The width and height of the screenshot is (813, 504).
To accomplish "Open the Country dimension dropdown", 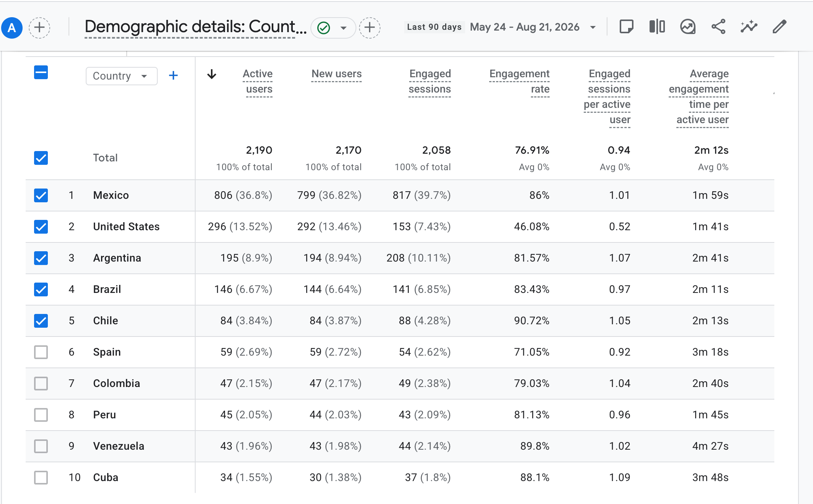I will click(x=121, y=76).
